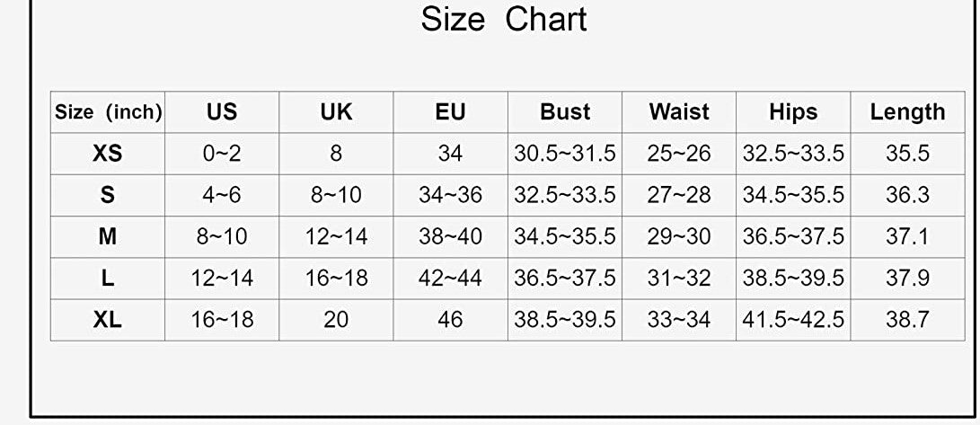Click the UK column header
Screen dimensions: 980x425
coord(336,112)
